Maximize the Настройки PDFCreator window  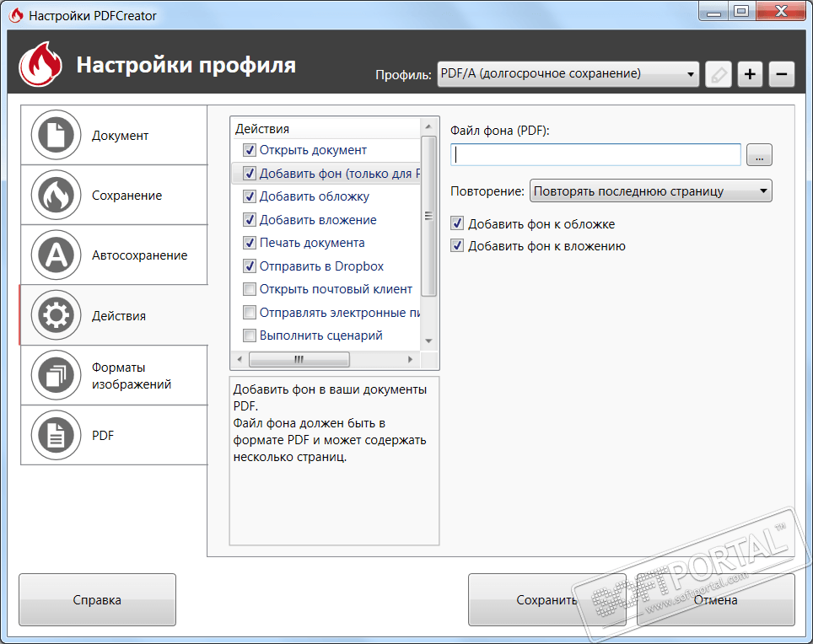(741, 11)
